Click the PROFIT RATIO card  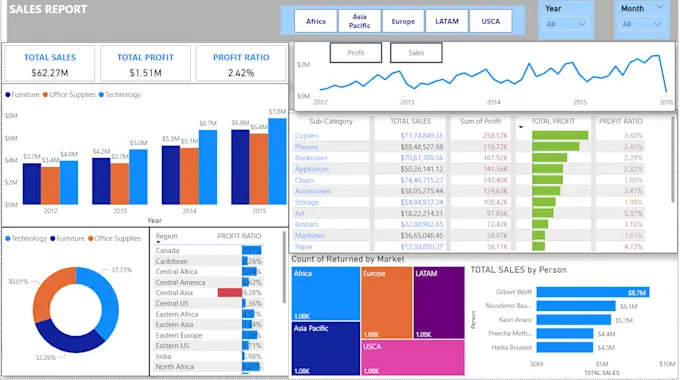(241, 64)
